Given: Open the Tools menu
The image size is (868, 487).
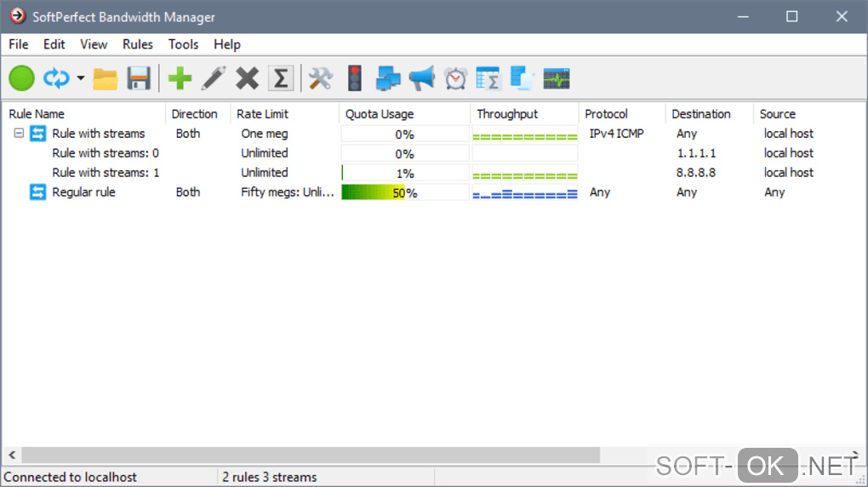Looking at the screenshot, I should (183, 44).
